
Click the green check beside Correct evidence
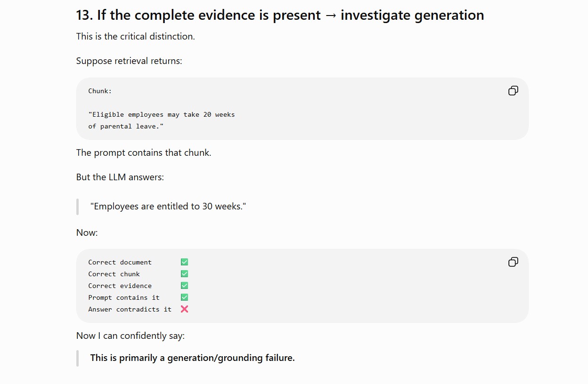point(184,286)
